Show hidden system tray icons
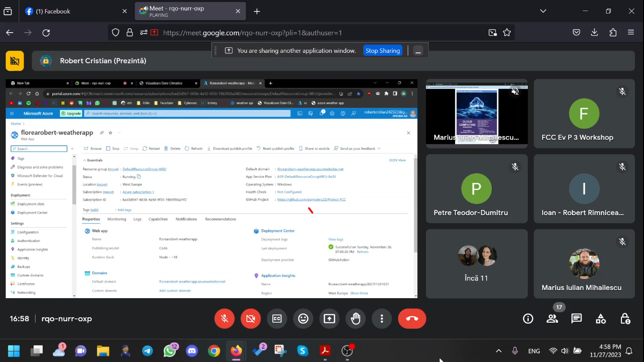 tap(498, 351)
